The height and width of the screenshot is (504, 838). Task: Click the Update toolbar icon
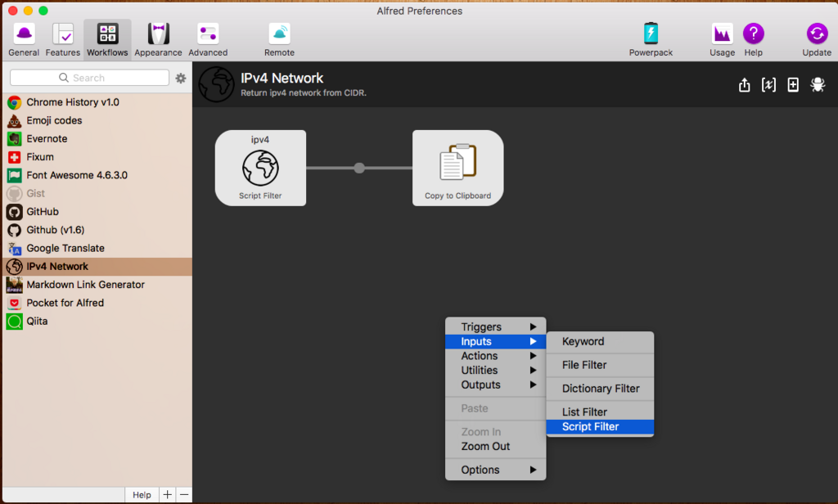coord(817,34)
